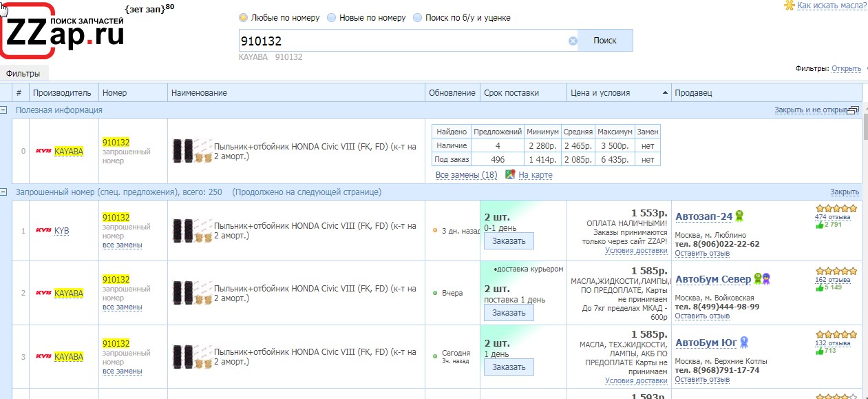Click the 'Поиск' search button

(x=605, y=41)
